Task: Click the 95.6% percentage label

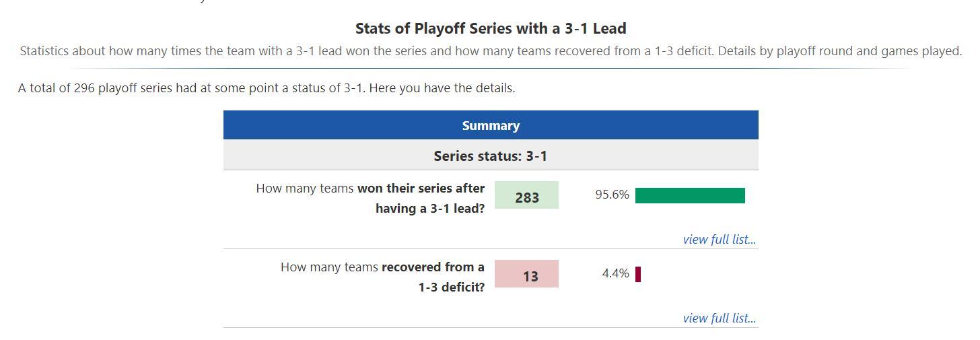Action: point(612,195)
